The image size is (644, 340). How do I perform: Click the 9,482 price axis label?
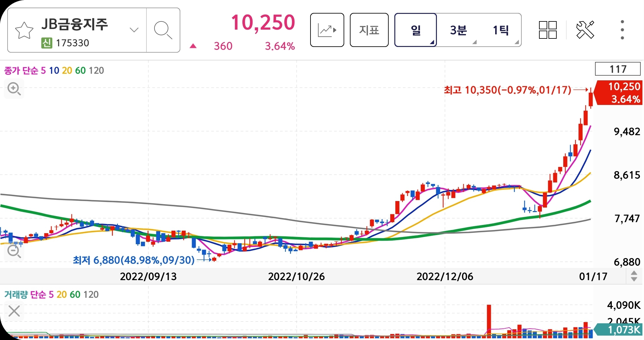click(x=627, y=131)
